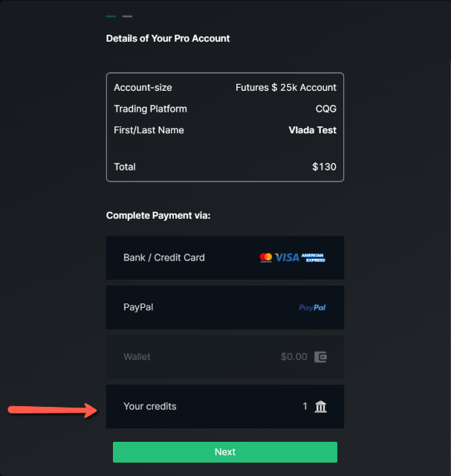Click the Wallet balance amount $0.00
The width and height of the screenshot is (451, 476).
pyautogui.click(x=293, y=357)
